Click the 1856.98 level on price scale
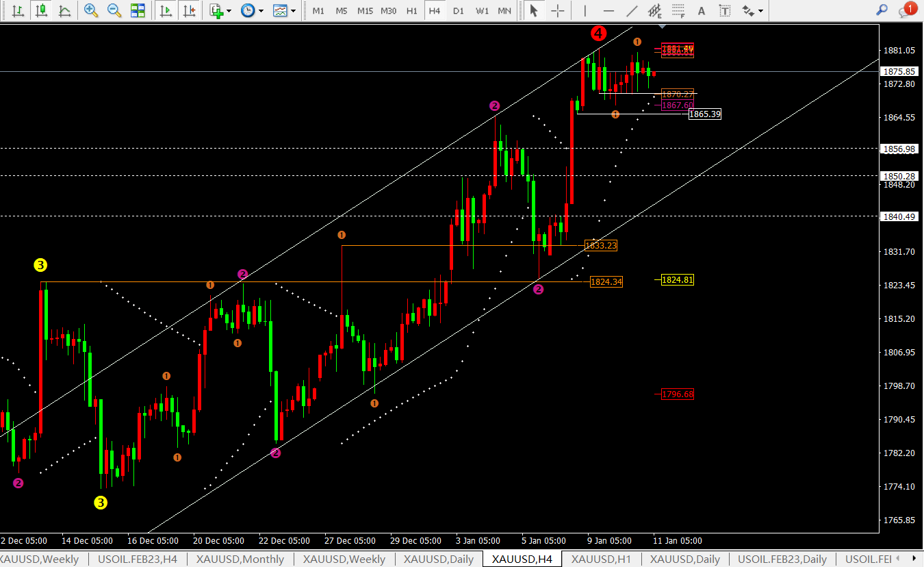Image resolution: width=924 pixels, height=567 pixels. click(x=900, y=149)
